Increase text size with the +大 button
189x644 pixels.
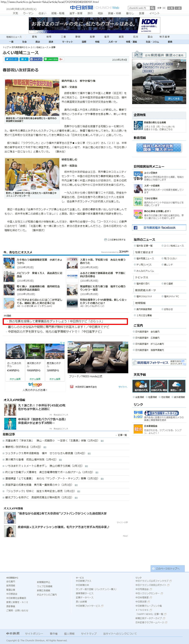pyautogui.click(x=170, y=8)
